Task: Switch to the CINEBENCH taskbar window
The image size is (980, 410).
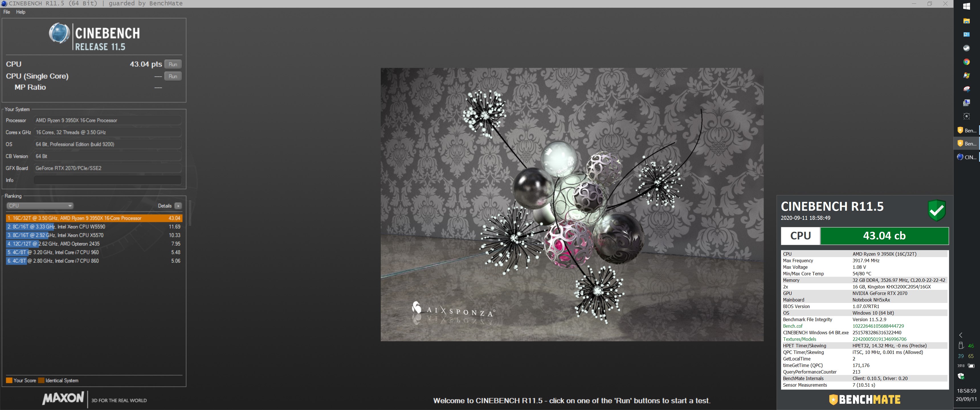Action: [x=967, y=157]
